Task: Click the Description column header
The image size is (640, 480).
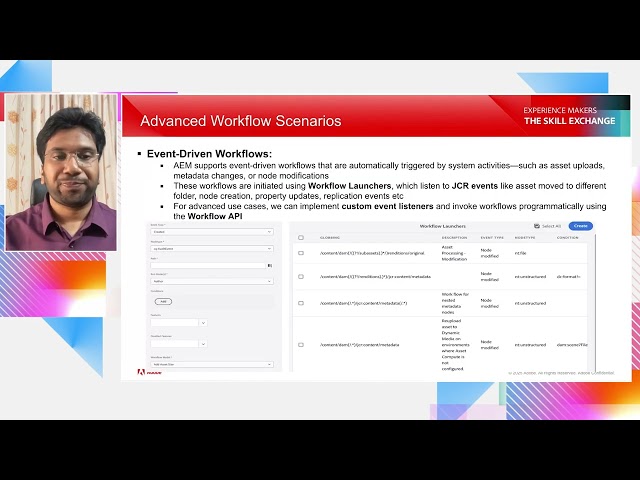Action: click(454, 238)
